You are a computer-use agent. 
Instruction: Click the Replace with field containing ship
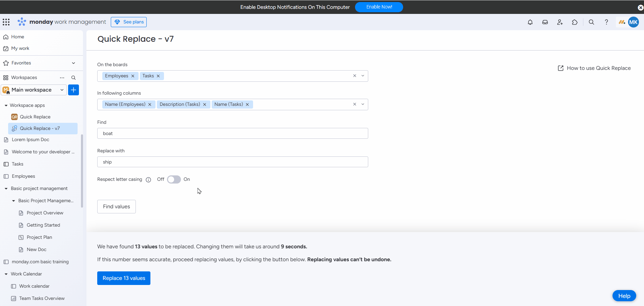pos(233,162)
